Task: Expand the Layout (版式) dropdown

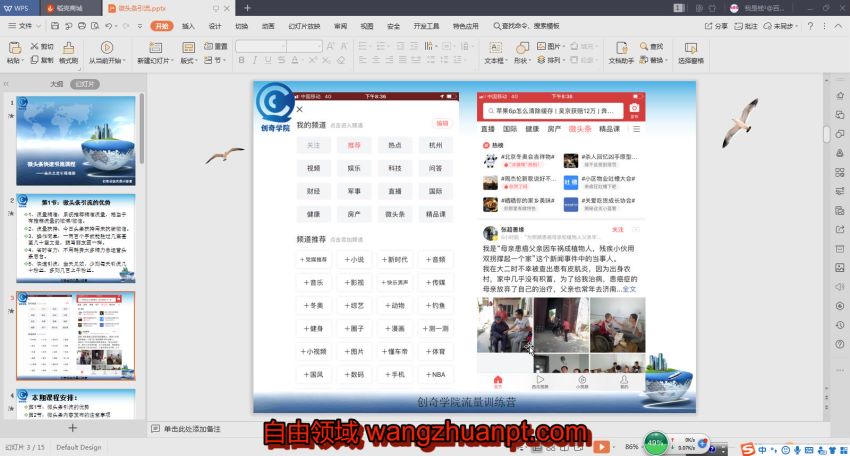Action: [x=196, y=61]
